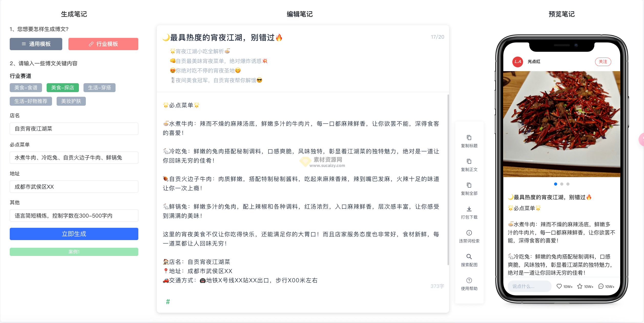Image resolution: width=644 pixels, height=323 pixels.
Task: Select the 美食-食谱 category tag
Action: (26, 88)
